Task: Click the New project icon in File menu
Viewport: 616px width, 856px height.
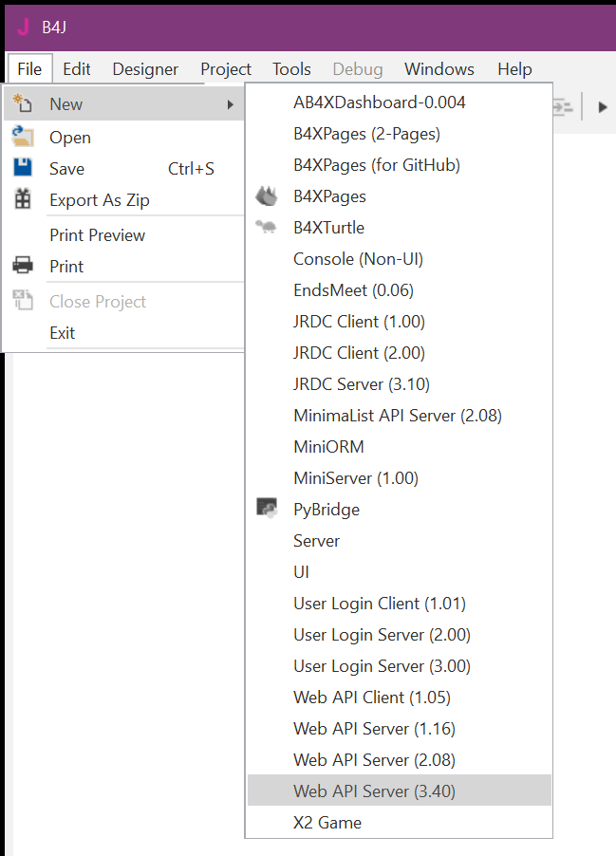Action: click(x=23, y=103)
